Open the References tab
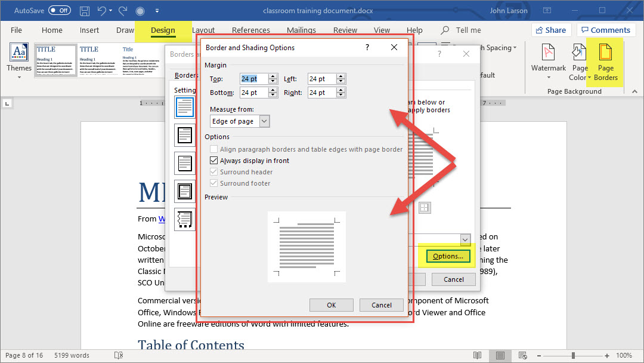The image size is (644, 363). coord(250,30)
